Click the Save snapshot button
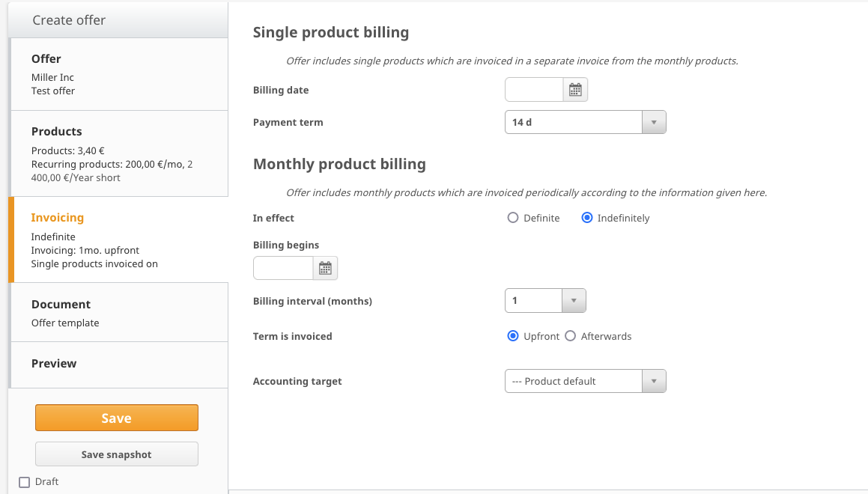This screenshot has width=868, height=494. click(117, 454)
